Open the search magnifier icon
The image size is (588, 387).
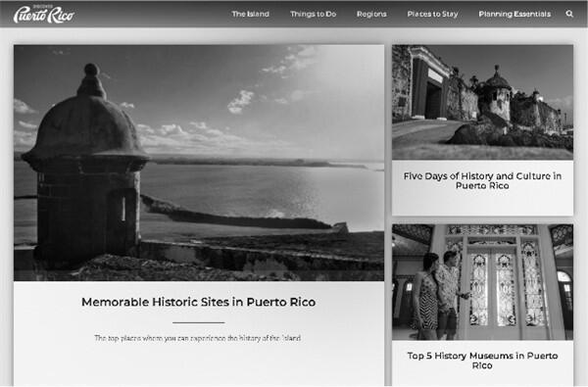(x=569, y=14)
